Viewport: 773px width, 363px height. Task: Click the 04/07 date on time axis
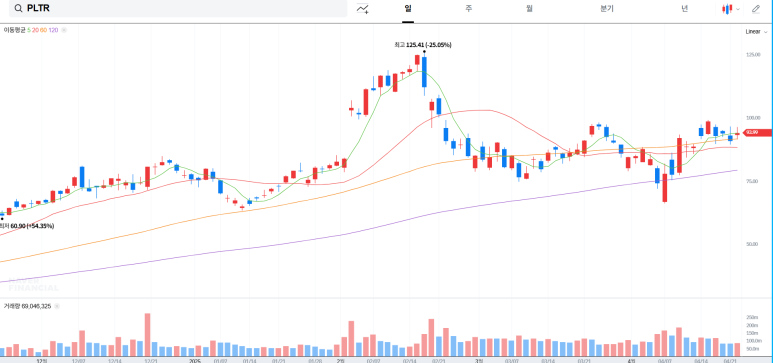[x=664, y=361]
